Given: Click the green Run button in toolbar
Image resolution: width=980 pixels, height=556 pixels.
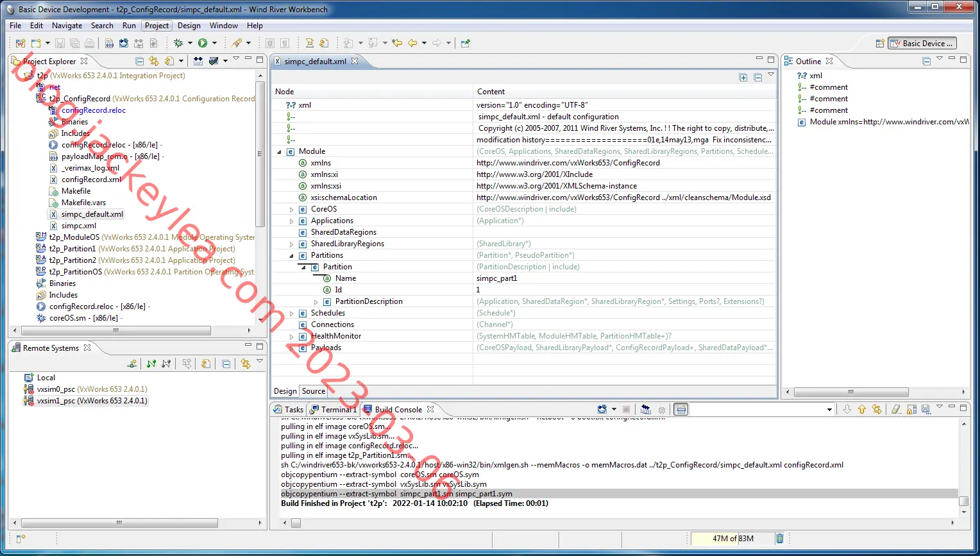Looking at the screenshot, I should [x=203, y=43].
